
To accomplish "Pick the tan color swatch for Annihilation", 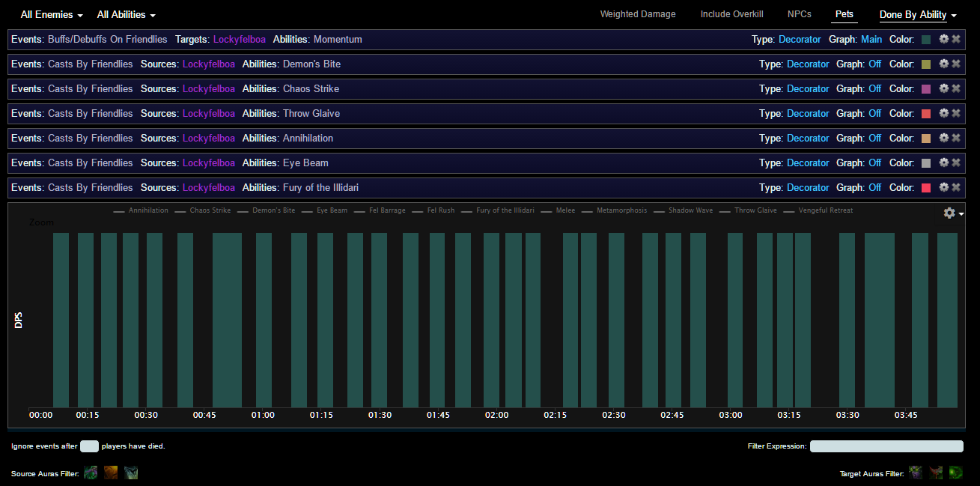I will pyautogui.click(x=926, y=139).
